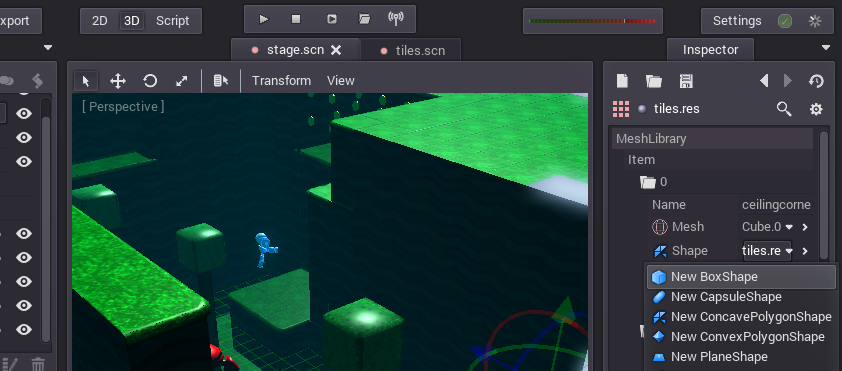Open the Settings button

[x=737, y=21]
